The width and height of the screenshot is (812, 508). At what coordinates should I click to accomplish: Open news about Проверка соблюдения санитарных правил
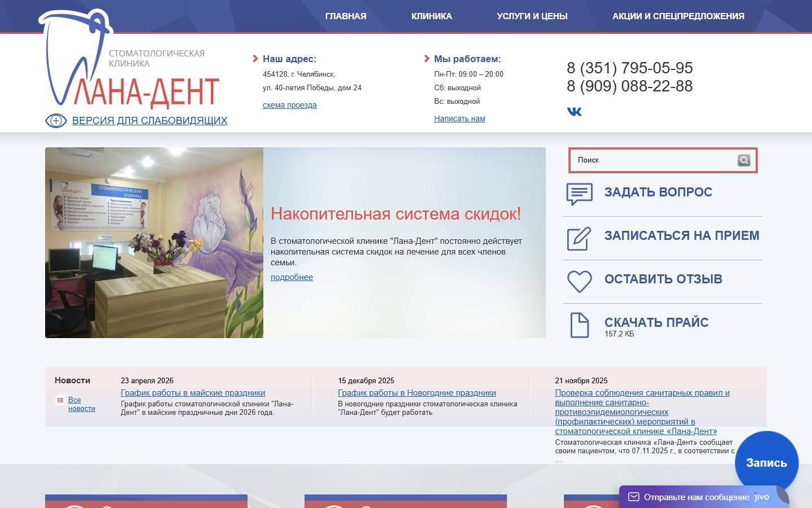click(x=642, y=412)
